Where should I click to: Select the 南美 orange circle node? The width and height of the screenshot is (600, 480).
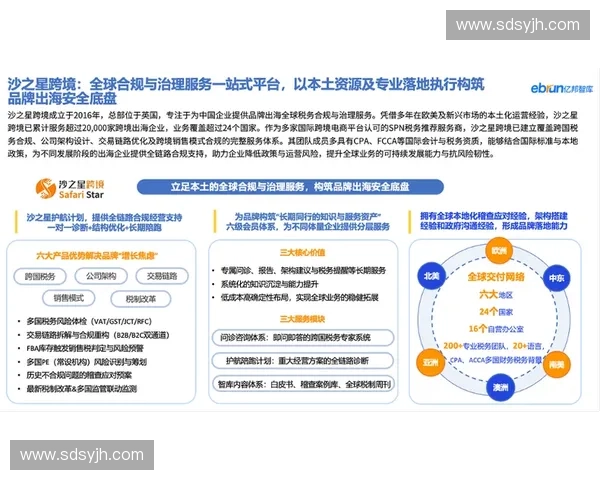tap(556, 364)
